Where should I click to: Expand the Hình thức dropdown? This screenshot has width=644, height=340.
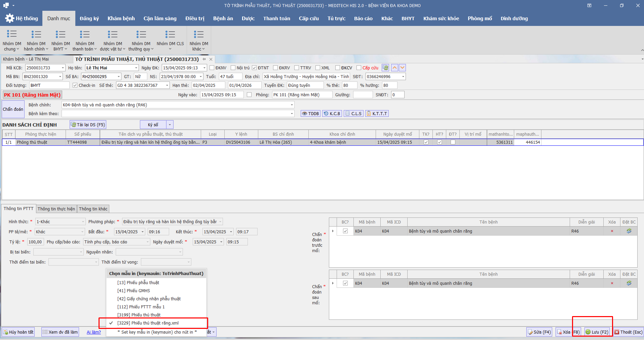(83, 222)
